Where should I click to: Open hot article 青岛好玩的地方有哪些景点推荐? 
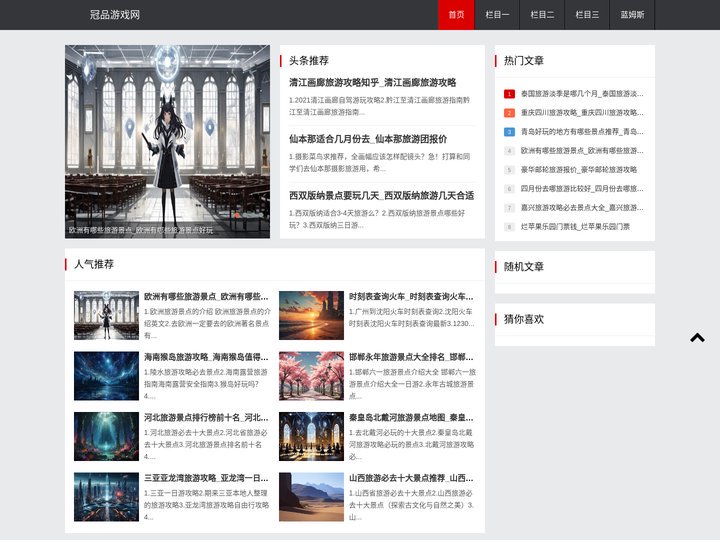582,132
